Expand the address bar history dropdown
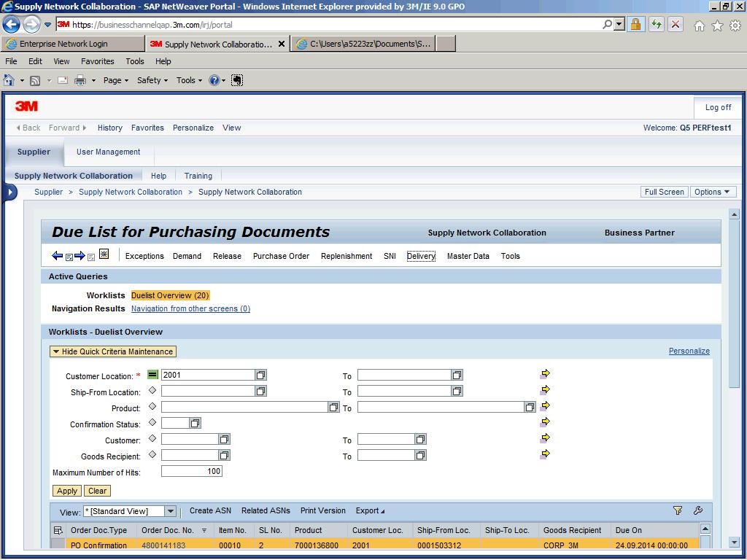Screen dimensions: 747x560 [619, 24]
